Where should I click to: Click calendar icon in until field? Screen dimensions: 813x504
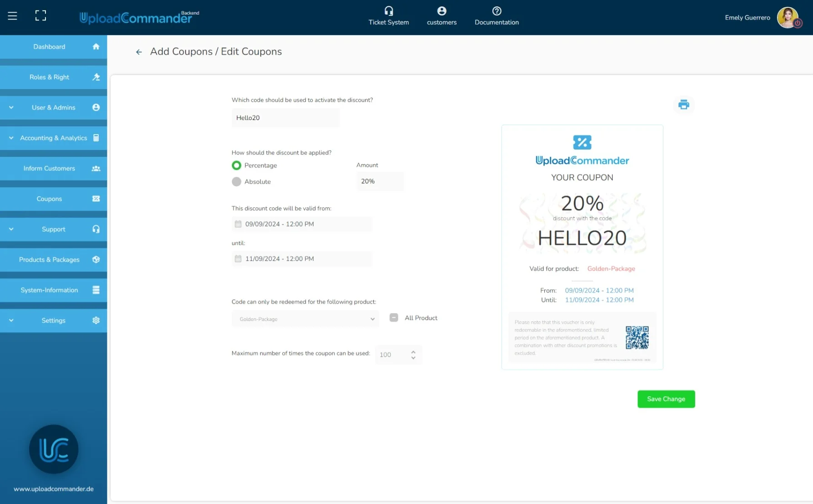238,259
